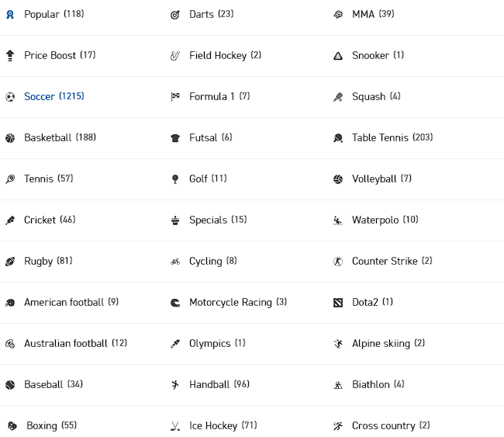Click the Ice Hockey sticks icon
Image resolution: width=504 pixels, height=437 pixels.
(x=175, y=426)
